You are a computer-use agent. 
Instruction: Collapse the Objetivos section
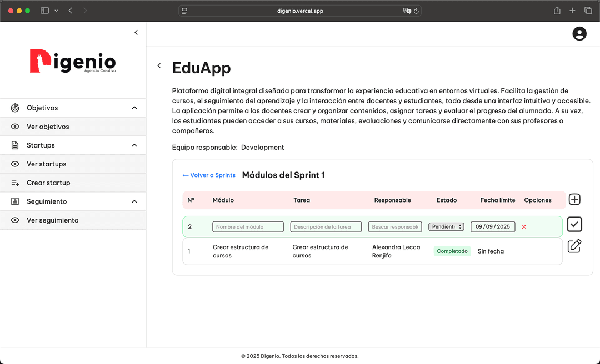coord(134,108)
